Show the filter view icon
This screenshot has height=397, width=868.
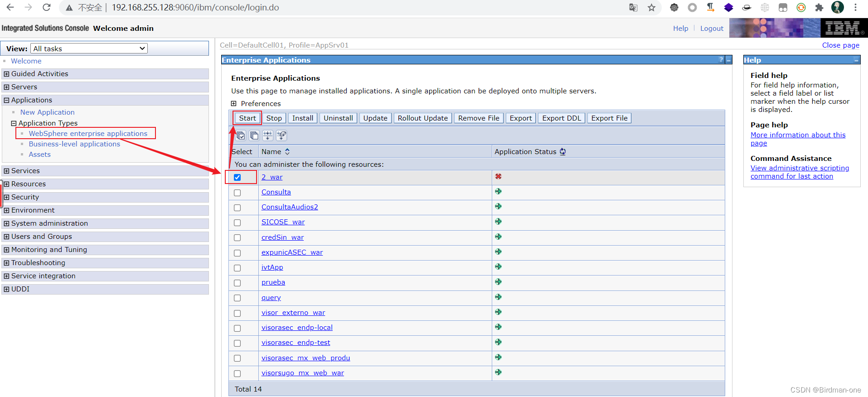[268, 136]
